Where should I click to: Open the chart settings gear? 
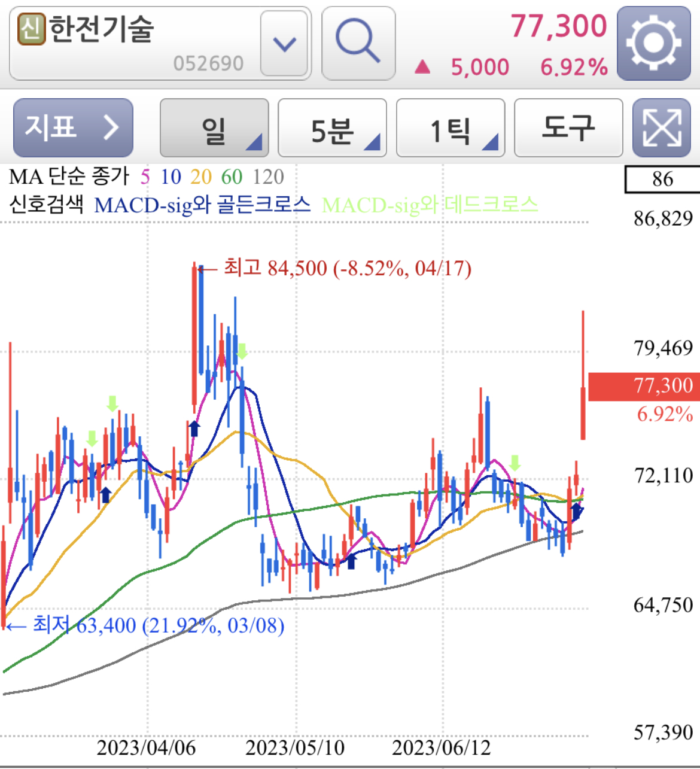(654, 43)
